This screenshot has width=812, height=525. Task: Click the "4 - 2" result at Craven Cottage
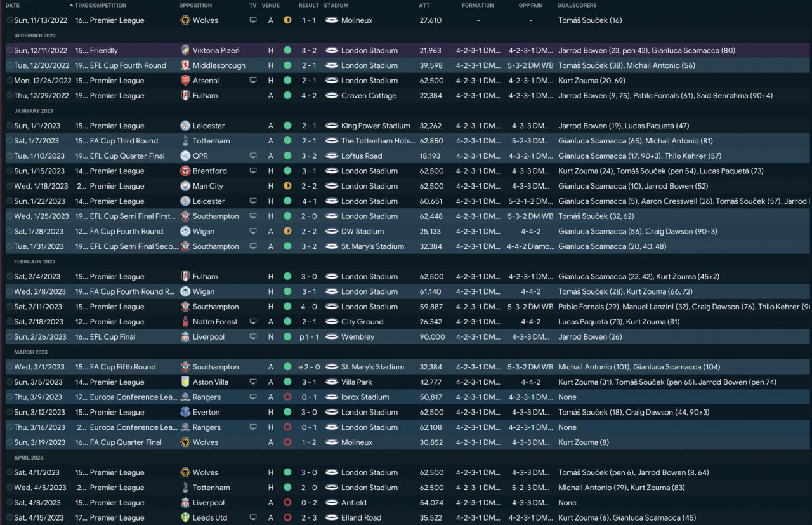coord(309,96)
